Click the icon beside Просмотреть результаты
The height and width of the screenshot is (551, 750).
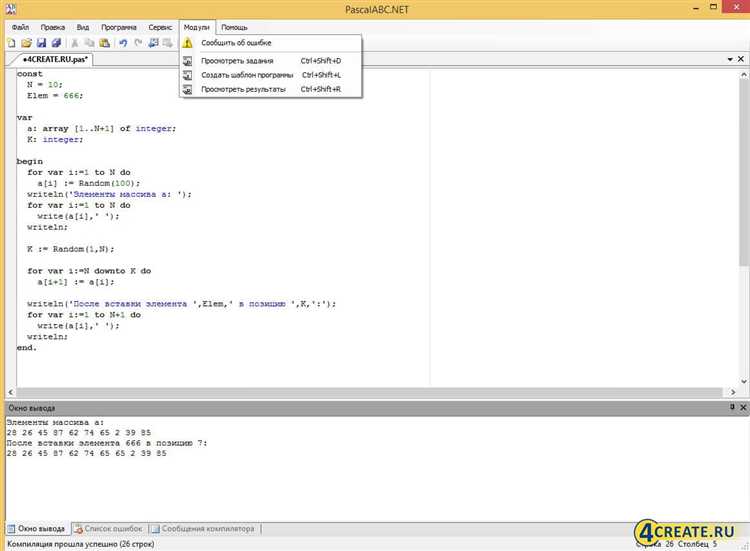pos(188,89)
